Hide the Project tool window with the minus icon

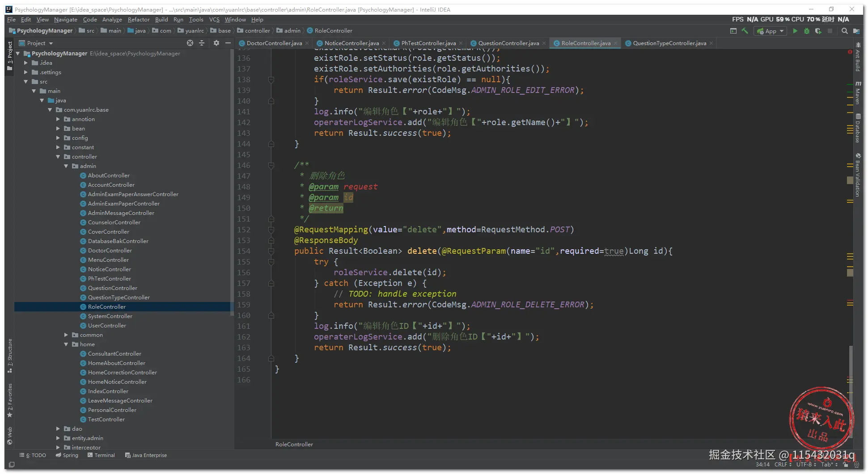click(228, 43)
